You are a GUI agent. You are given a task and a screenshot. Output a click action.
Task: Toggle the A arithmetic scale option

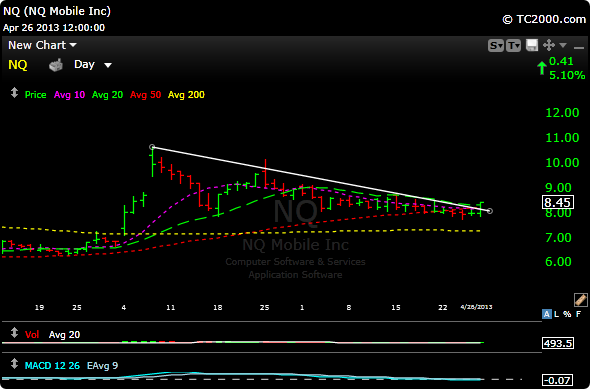click(546, 314)
